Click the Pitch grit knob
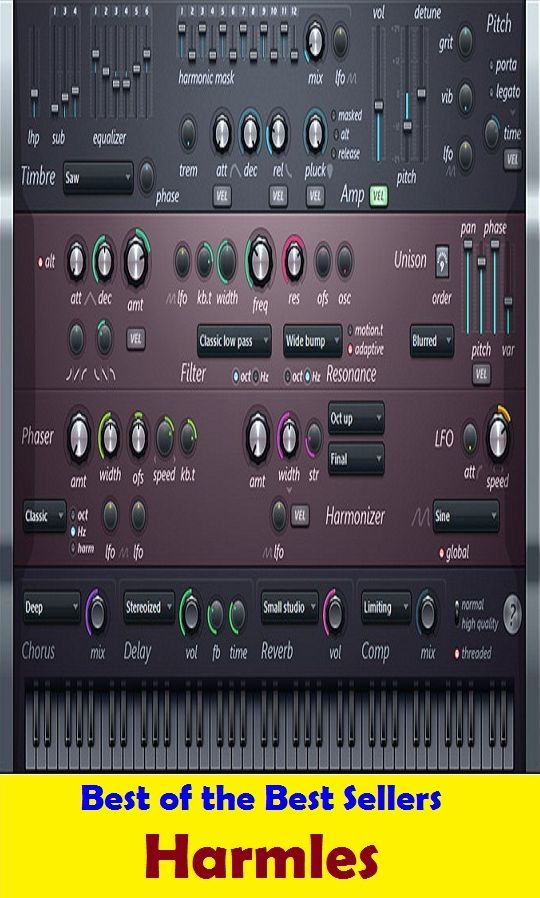540x898 pixels. point(465,41)
